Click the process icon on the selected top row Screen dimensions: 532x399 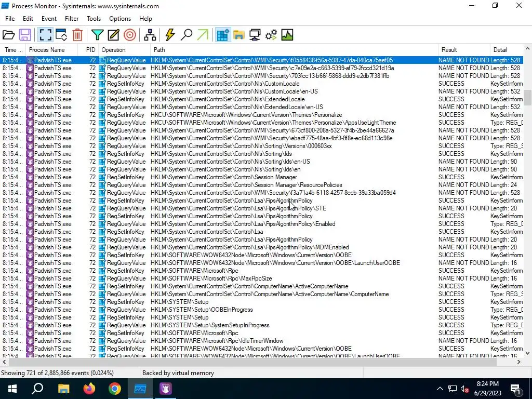[x=30, y=60]
